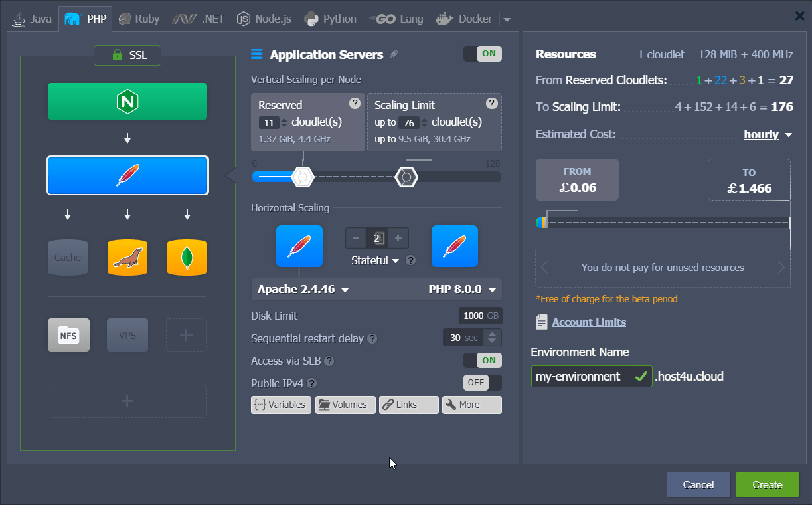Select the Apache application server node
This screenshot has height=505, width=812.
click(127, 175)
